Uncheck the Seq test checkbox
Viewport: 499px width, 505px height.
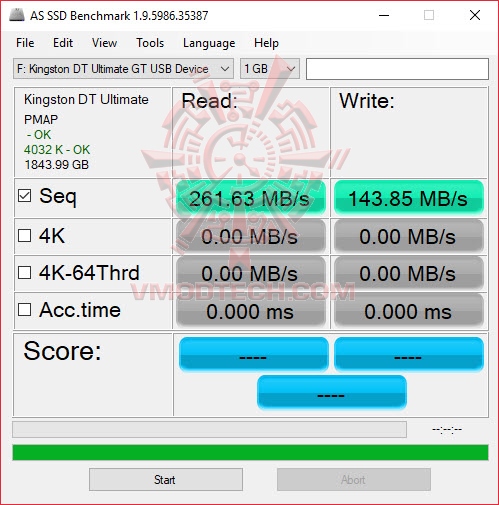click(25, 196)
